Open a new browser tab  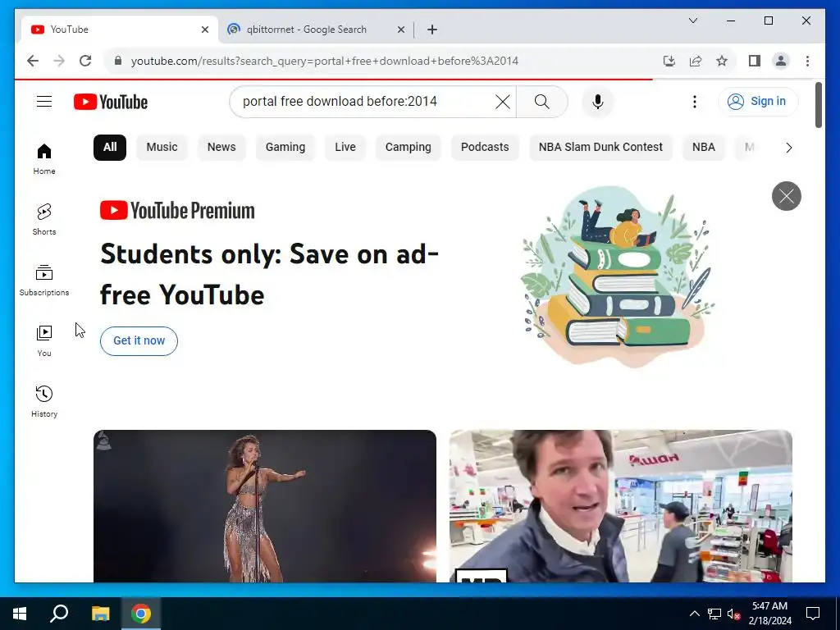(432, 30)
